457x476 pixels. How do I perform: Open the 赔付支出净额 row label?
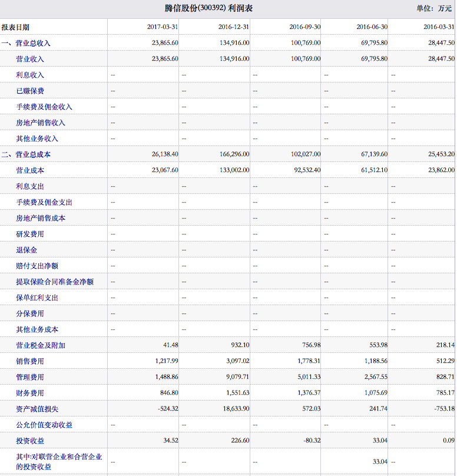tap(37, 266)
